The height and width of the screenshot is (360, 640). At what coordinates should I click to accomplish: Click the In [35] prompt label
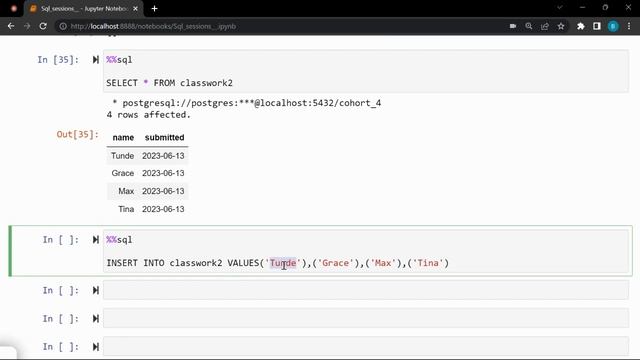[x=58, y=60]
